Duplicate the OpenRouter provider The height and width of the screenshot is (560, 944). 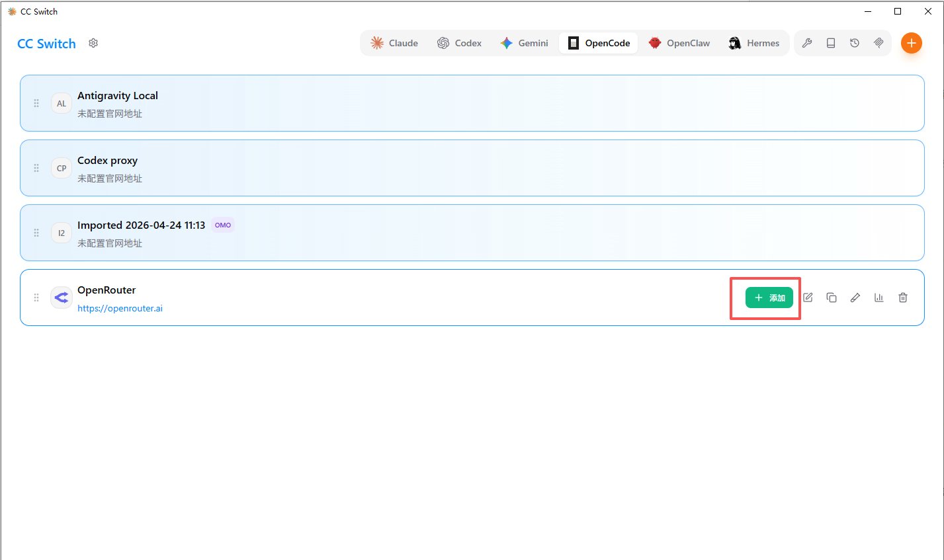[x=832, y=298]
